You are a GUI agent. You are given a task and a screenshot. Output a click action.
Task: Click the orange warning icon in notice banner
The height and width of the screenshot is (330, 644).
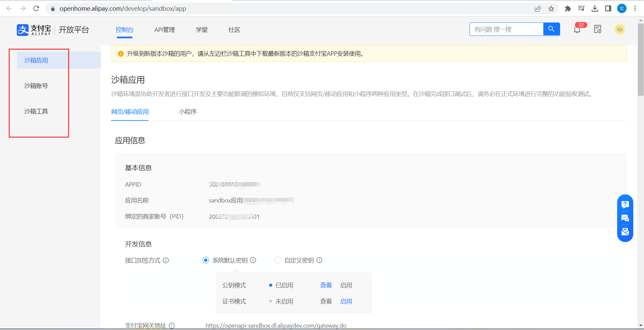click(121, 54)
